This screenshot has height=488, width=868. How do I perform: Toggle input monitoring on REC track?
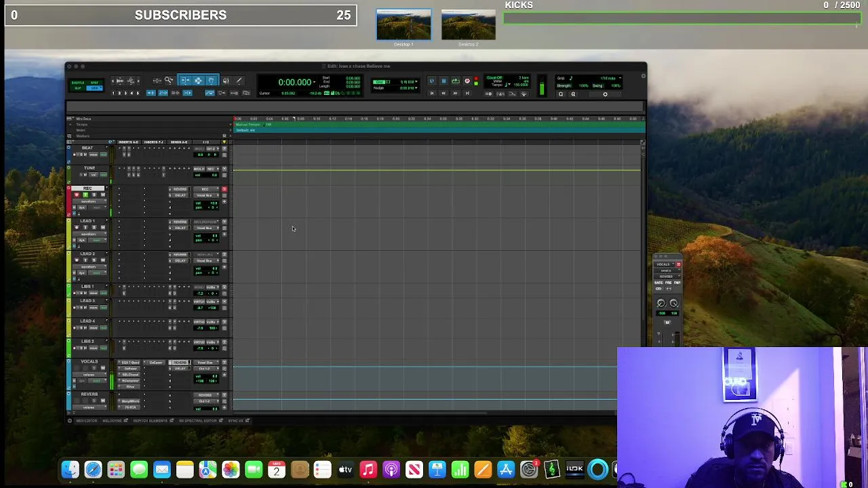(x=85, y=195)
